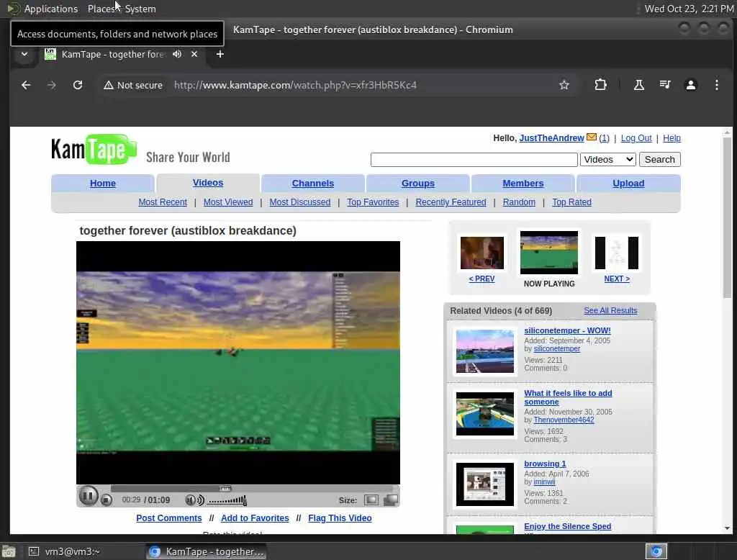This screenshot has height=560, width=737.
Task: Close the KamTape browser tab
Action: pos(194,54)
